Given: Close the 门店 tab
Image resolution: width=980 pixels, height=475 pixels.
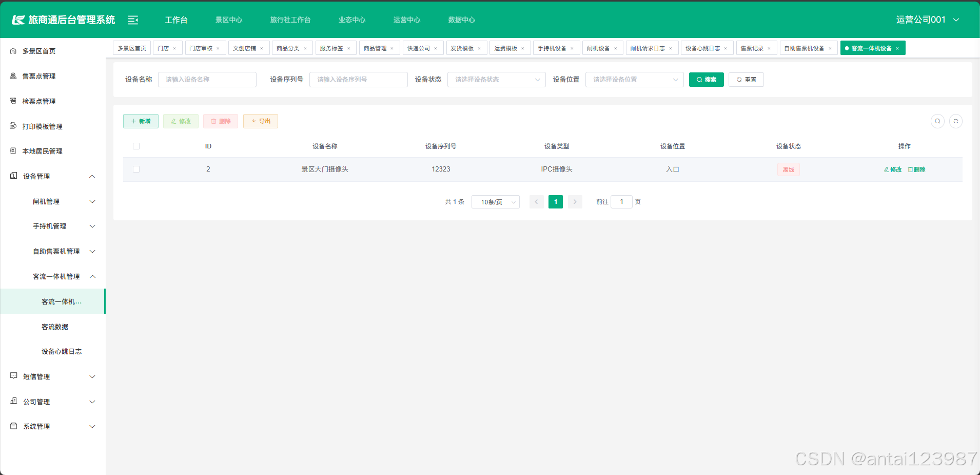Looking at the screenshot, I should pos(174,48).
